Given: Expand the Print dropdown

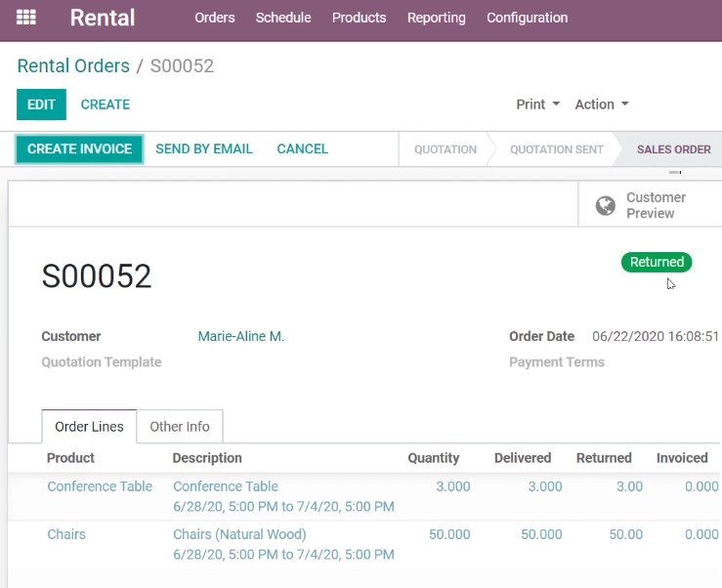Looking at the screenshot, I should 537,105.
